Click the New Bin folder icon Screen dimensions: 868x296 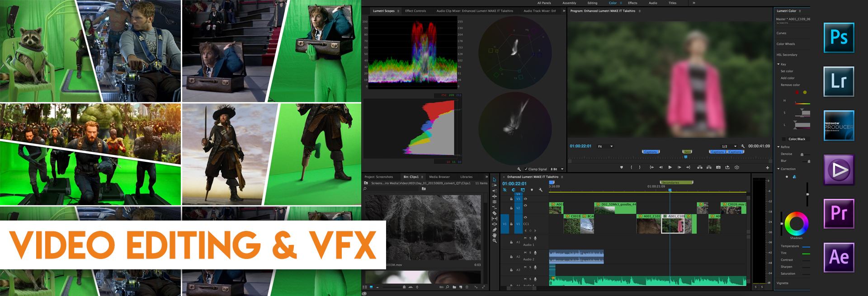pos(454,287)
